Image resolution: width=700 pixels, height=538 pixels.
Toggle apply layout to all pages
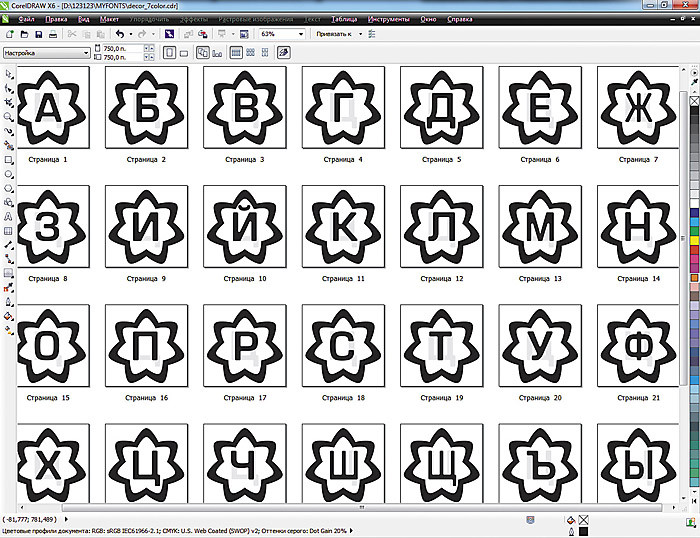[x=202, y=53]
